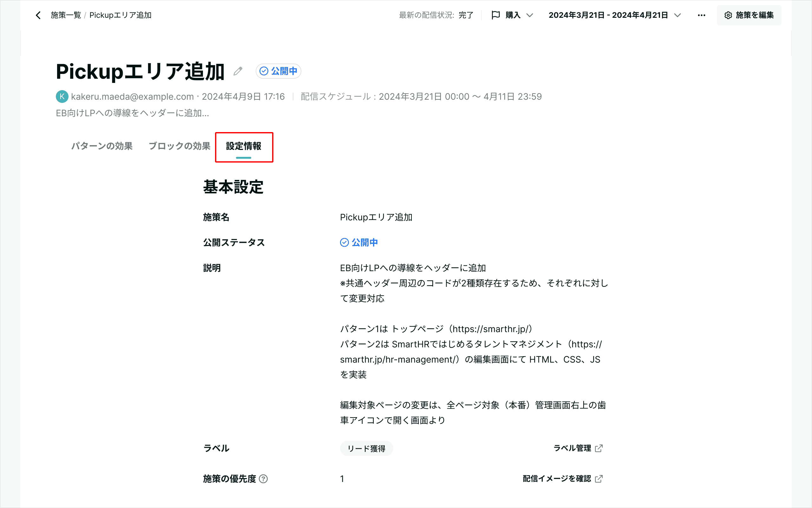Click the 施策名 value Pickupエリア追加
Viewport: 812px width, 508px height.
[x=376, y=217]
